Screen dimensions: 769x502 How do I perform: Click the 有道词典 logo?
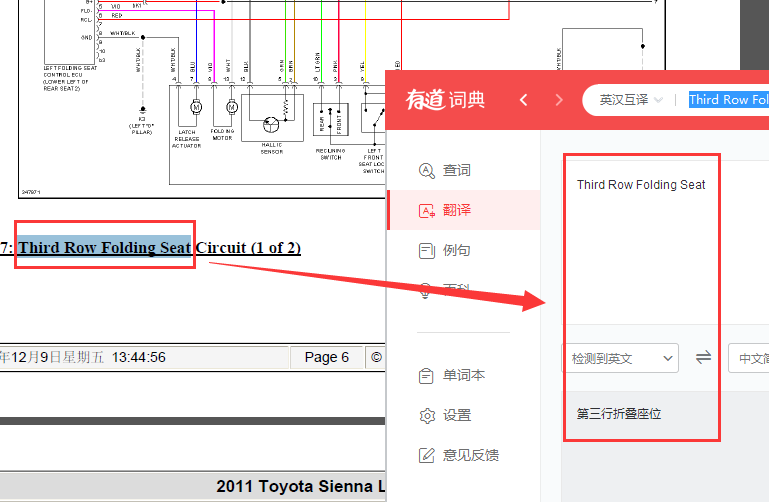(x=445, y=100)
